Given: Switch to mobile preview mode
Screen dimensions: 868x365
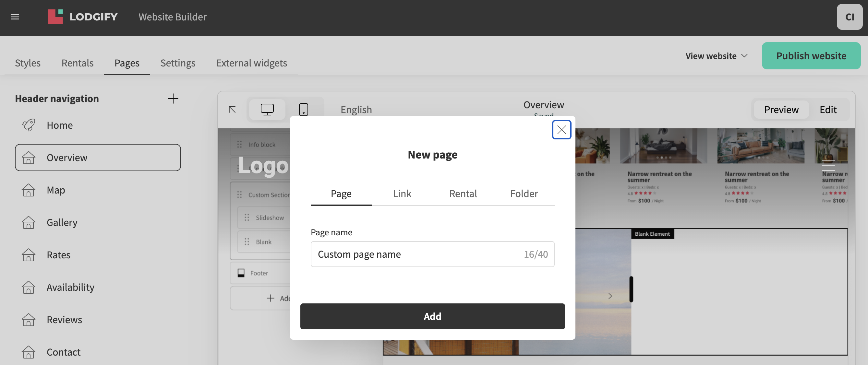Looking at the screenshot, I should (304, 110).
